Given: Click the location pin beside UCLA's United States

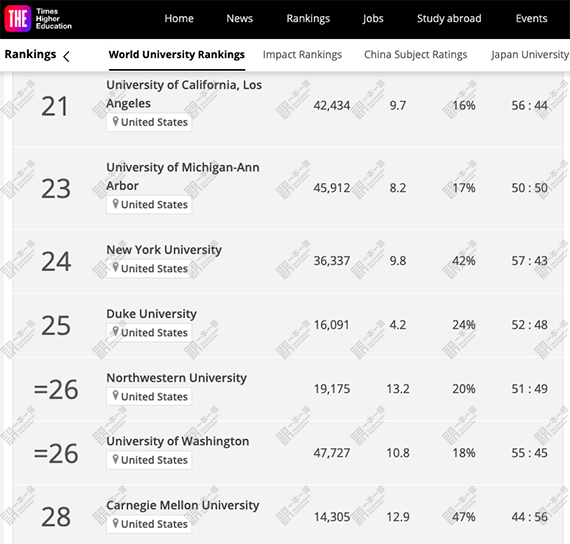Looking at the screenshot, I should click(115, 121).
